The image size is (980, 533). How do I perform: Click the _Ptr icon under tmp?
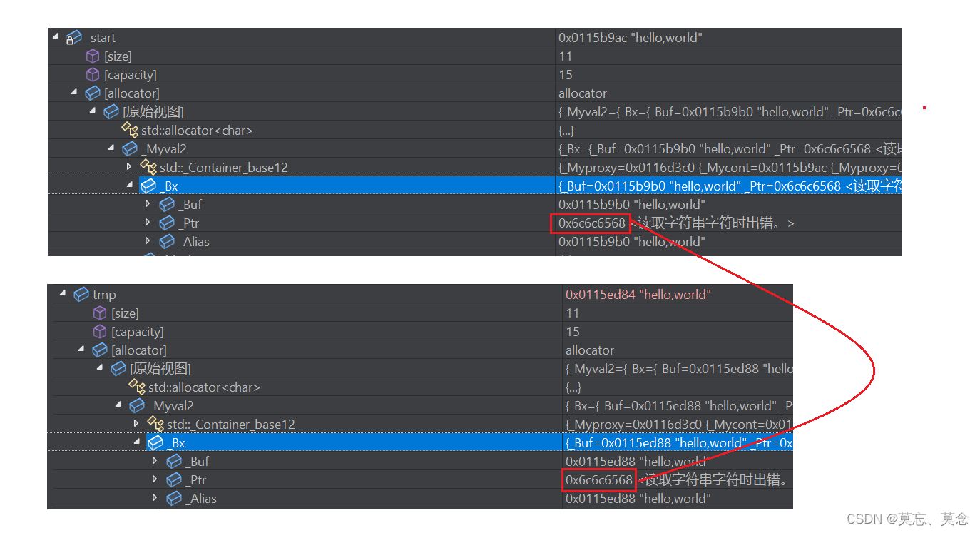click(173, 479)
